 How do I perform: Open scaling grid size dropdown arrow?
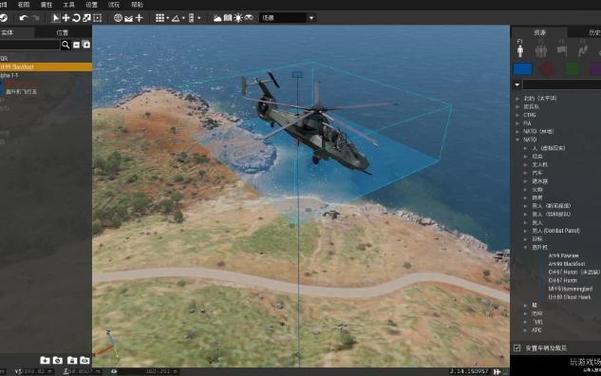click(199, 18)
